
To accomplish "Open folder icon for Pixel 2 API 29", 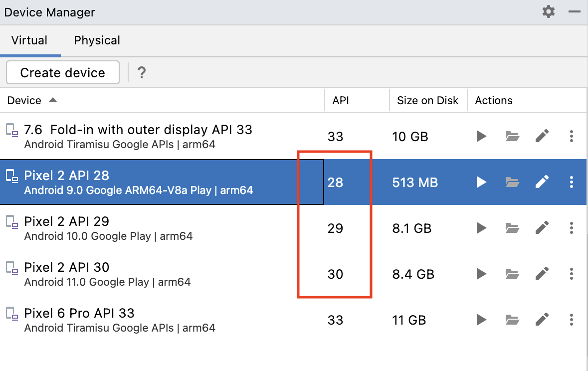I will [512, 228].
